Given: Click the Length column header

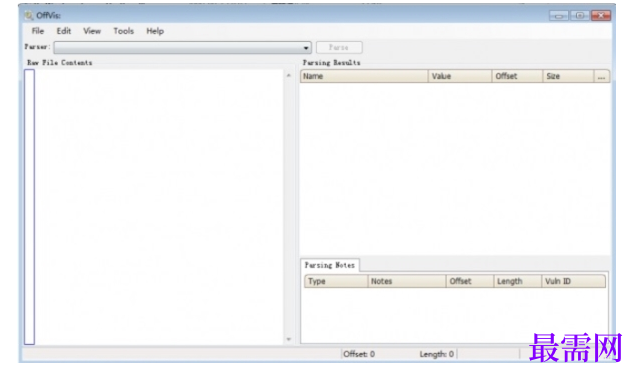Looking at the screenshot, I should coord(518,281).
